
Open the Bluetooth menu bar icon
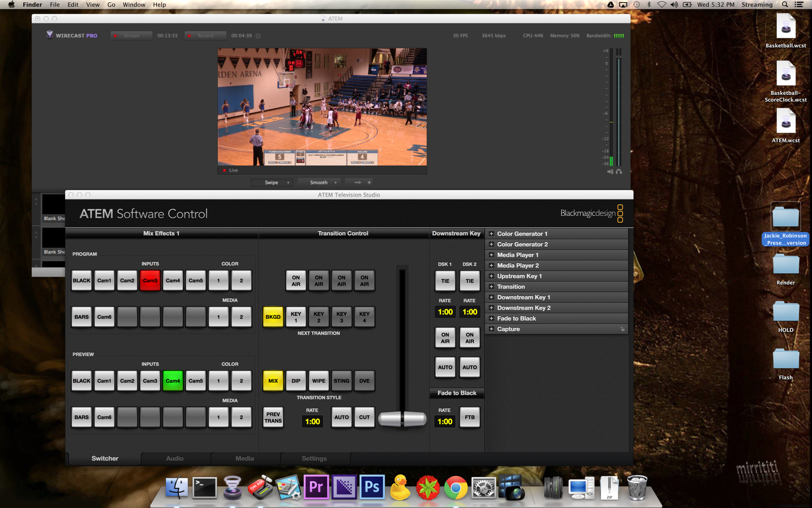[649, 5]
